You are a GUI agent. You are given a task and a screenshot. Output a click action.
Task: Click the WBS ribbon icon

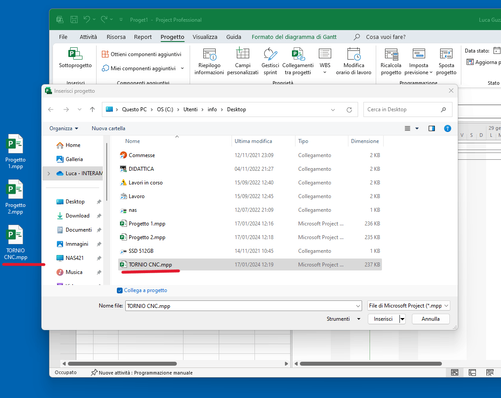point(325,53)
